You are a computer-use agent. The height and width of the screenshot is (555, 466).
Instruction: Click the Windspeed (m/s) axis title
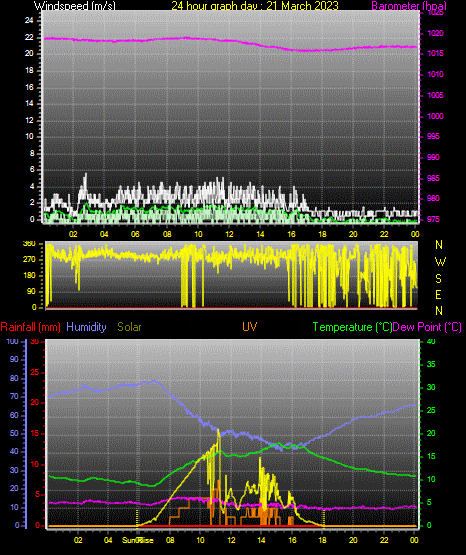(74, 6)
